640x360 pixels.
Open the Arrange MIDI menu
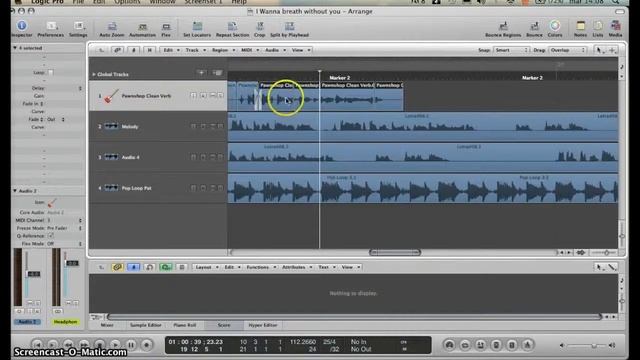250,50
